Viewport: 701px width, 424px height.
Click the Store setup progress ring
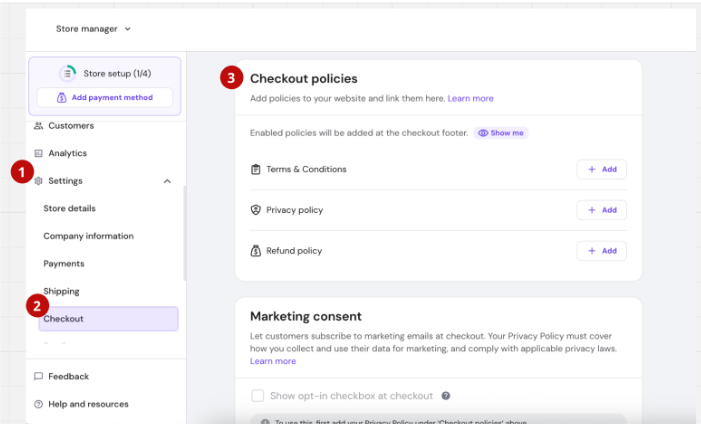pos(68,73)
